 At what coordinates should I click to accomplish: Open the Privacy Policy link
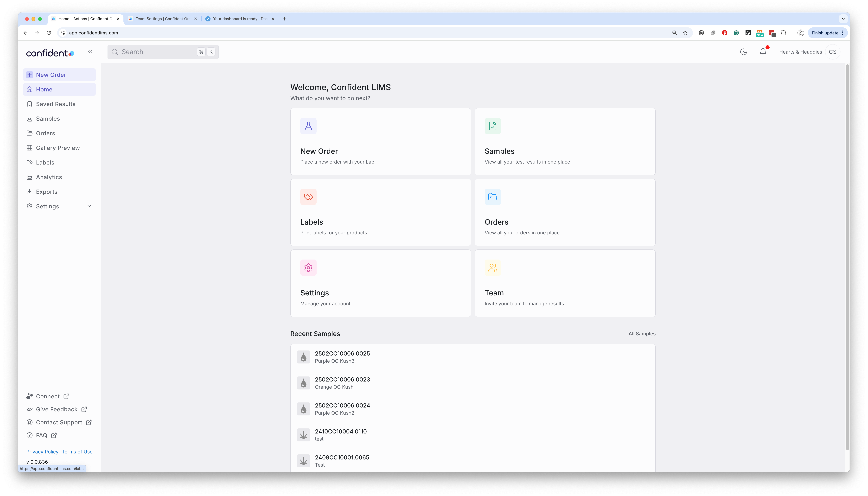click(x=42, y=452)
